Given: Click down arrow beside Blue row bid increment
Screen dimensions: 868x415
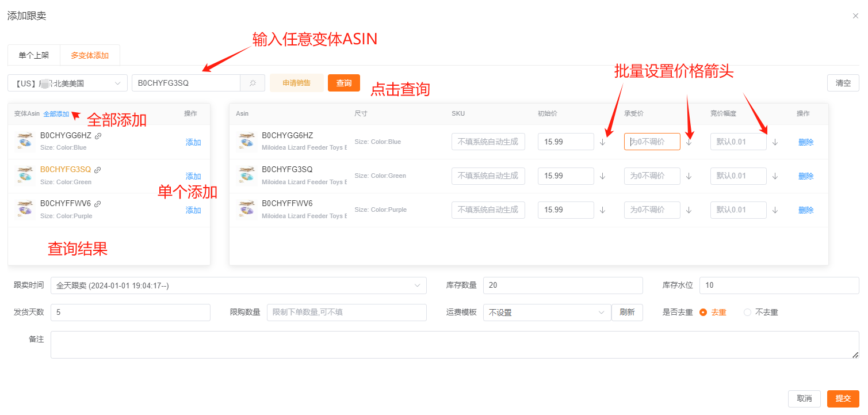Looking at the screenshot, I should [x=775, y=142].
